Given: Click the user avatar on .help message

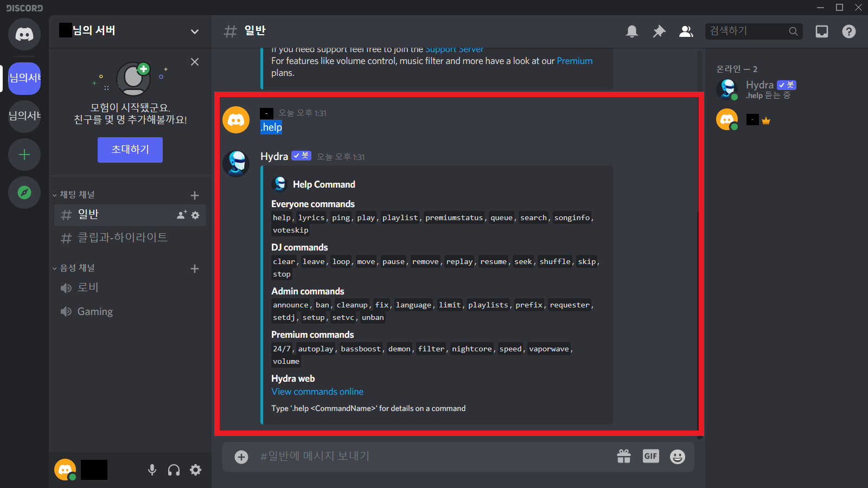Looking at the screenshot, I should 236,120.
